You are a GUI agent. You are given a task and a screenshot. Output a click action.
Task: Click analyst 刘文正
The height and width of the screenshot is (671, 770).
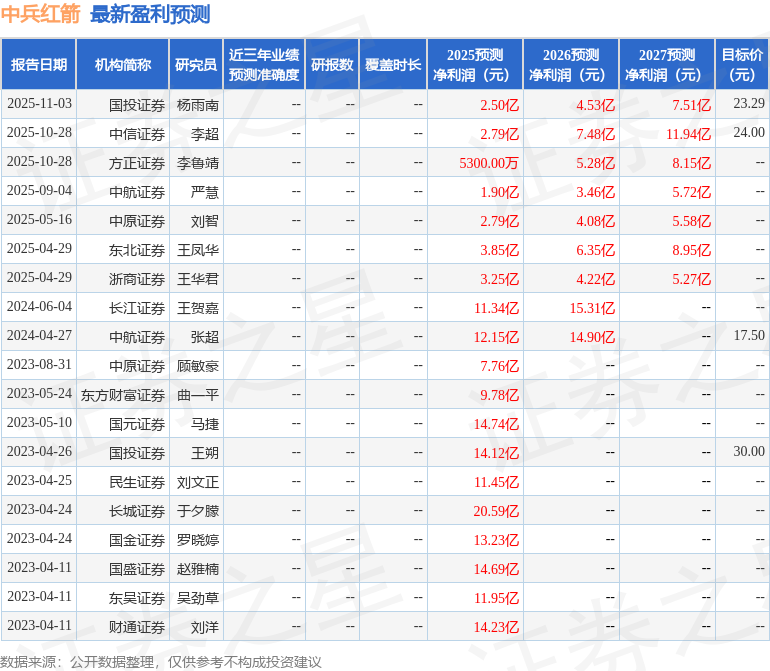[197, 482]
